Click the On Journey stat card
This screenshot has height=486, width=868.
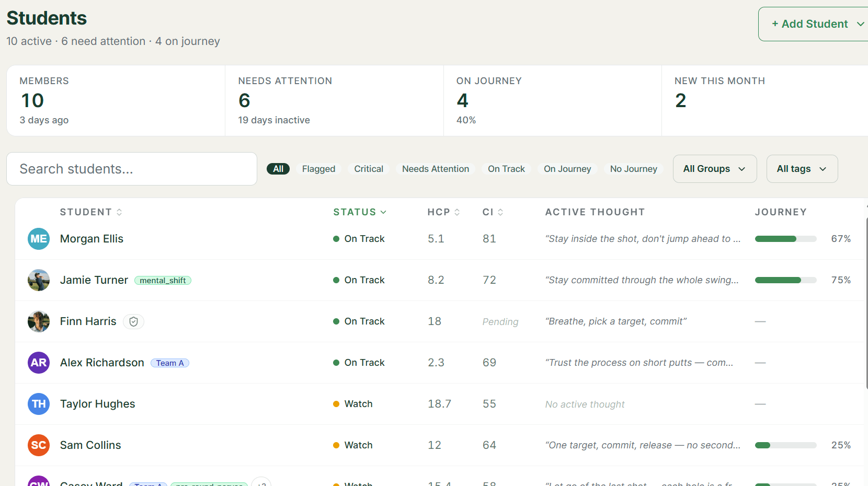tap(553, 101)
